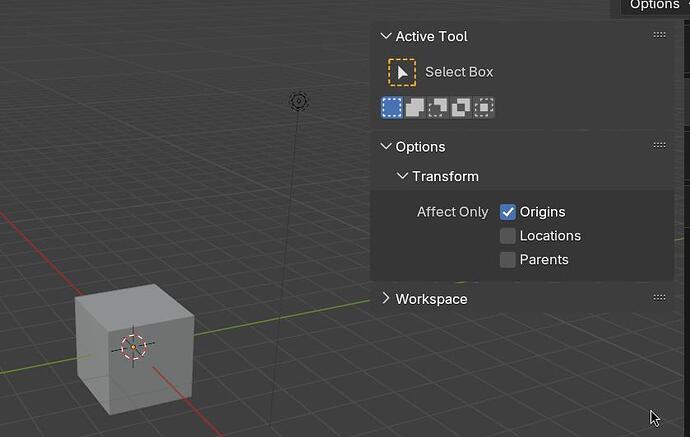This screenshot has width=690, height=437.
Task: Select the light object in the viewport
Action: point(299,102)
